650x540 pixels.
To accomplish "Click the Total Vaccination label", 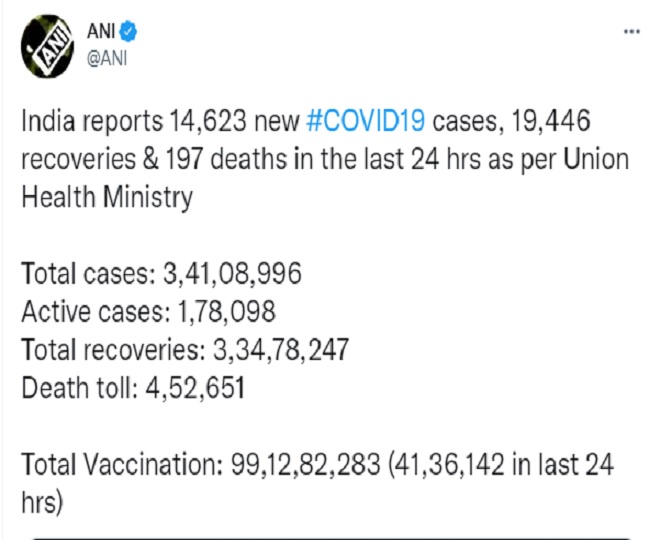I will click(x=122, y=464).
